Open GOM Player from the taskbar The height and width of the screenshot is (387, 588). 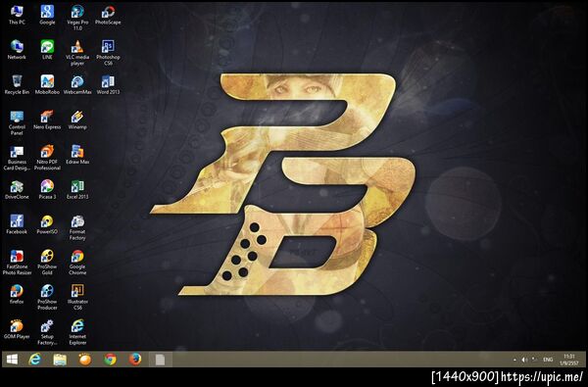(85, 360)
